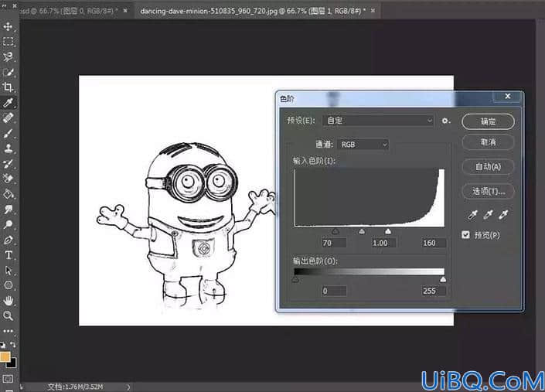Select the History Brush tool
This screenshot has width=545, height=392.
(x=8, y=163)
